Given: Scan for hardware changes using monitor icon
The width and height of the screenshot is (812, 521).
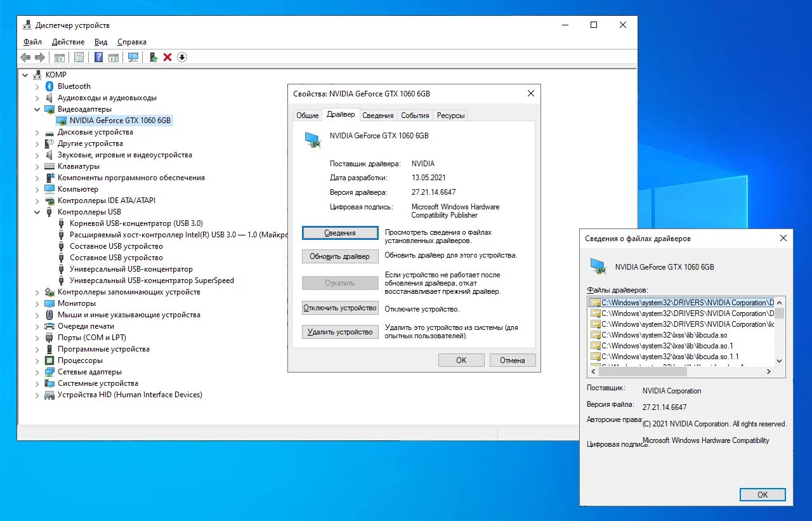Looking at the screenshot, I should 133,57.
